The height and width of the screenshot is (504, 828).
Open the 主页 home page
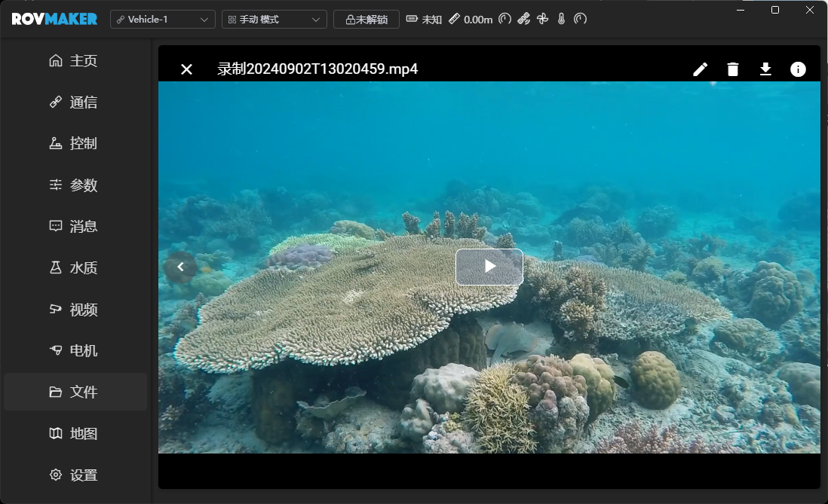pos(74,61)
